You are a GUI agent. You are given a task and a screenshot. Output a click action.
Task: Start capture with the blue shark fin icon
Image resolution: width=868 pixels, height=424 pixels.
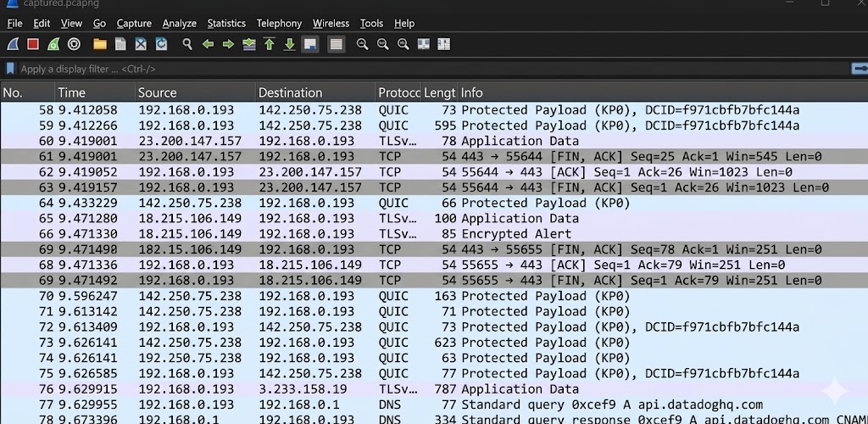13,44
